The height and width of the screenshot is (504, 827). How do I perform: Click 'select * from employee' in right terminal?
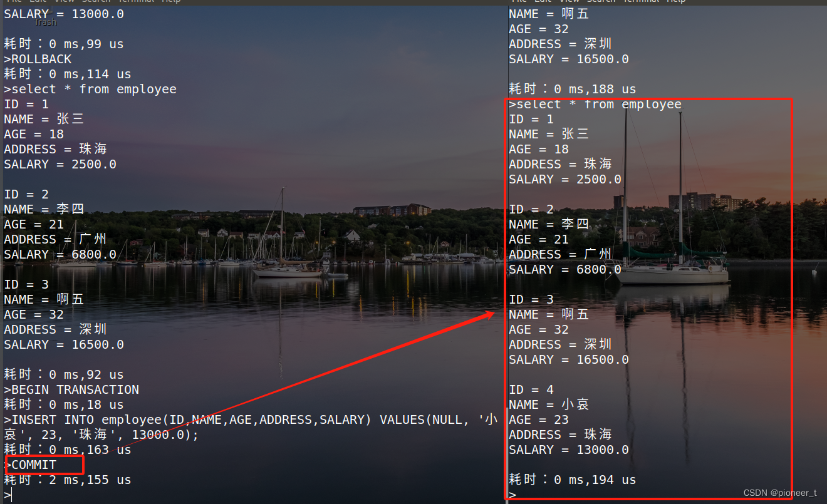coord(595,105)
